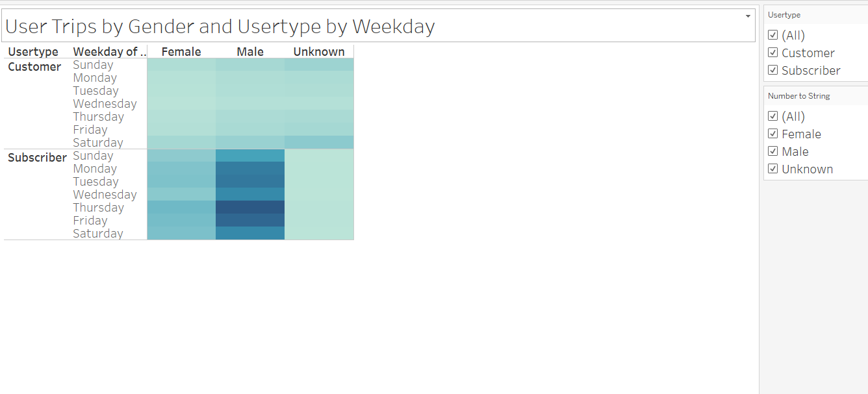
Task: Click the darkest Thursday cell under Male
Action: pos(250,207)
